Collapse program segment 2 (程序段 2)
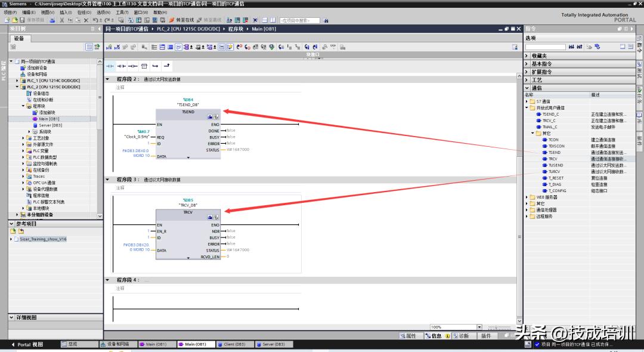This screenshot has width=644, height=352. (107, 79)
